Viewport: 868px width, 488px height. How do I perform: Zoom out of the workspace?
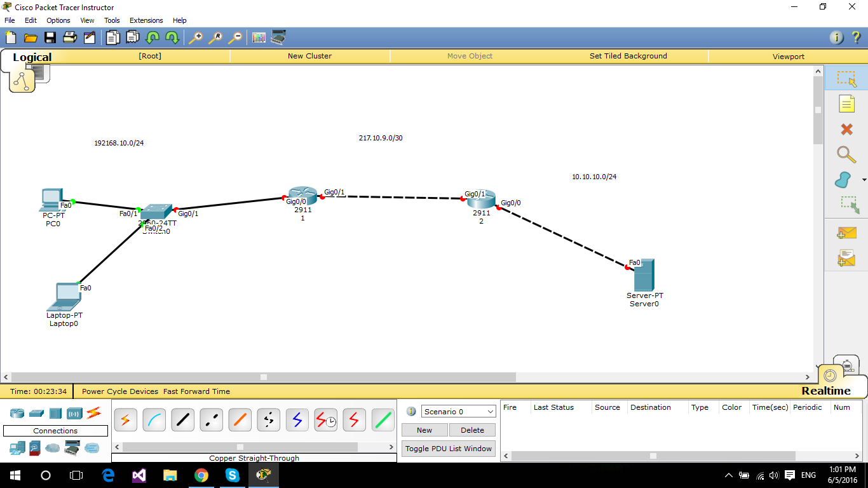pos(235,37)
